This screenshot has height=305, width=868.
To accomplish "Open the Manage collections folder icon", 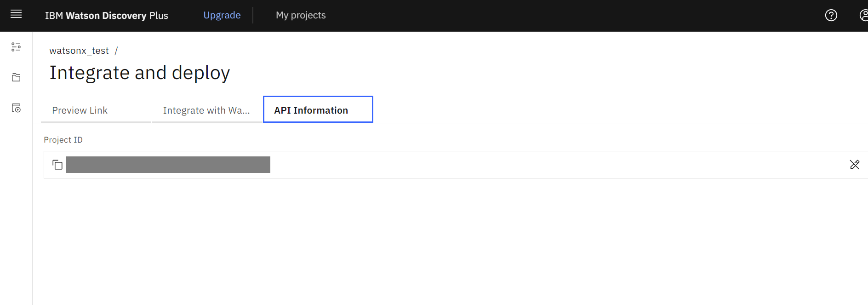I will 16,77.
